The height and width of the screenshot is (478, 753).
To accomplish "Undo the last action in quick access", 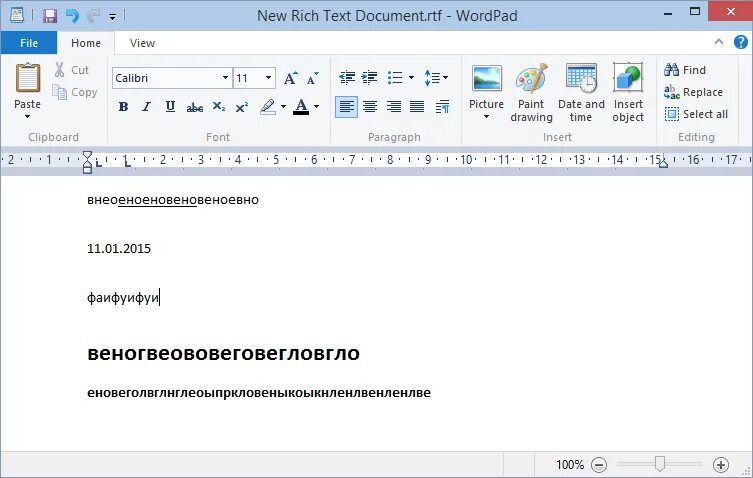I will (72, 16).
